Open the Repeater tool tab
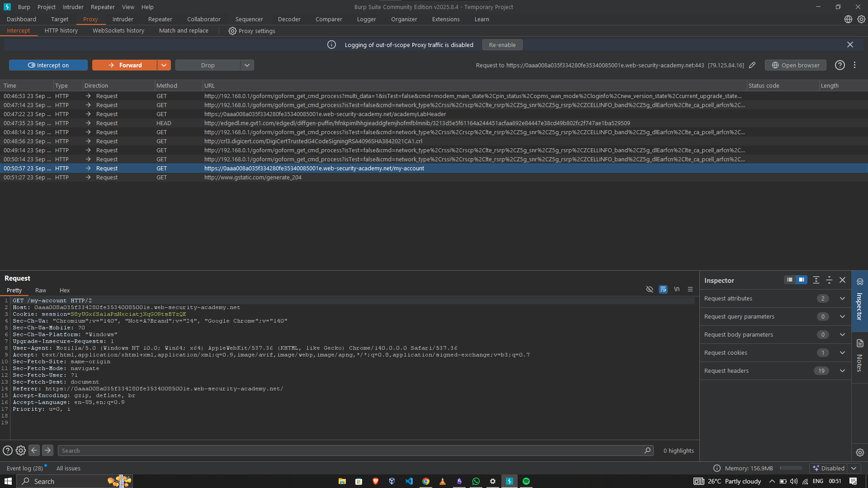 (x=160, y=19)
